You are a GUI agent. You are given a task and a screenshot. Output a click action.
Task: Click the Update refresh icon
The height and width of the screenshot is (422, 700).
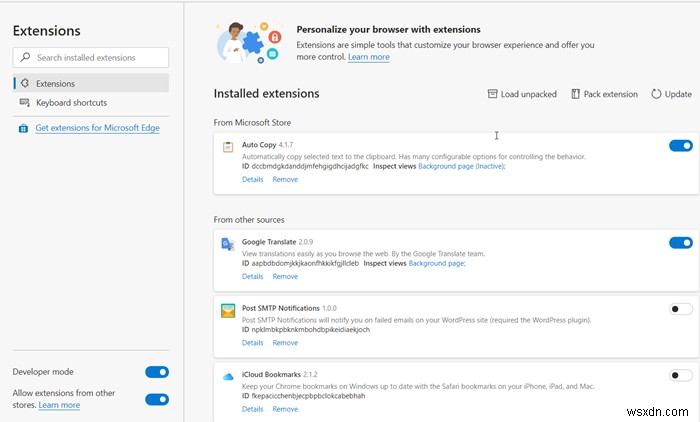pos(656,94)
